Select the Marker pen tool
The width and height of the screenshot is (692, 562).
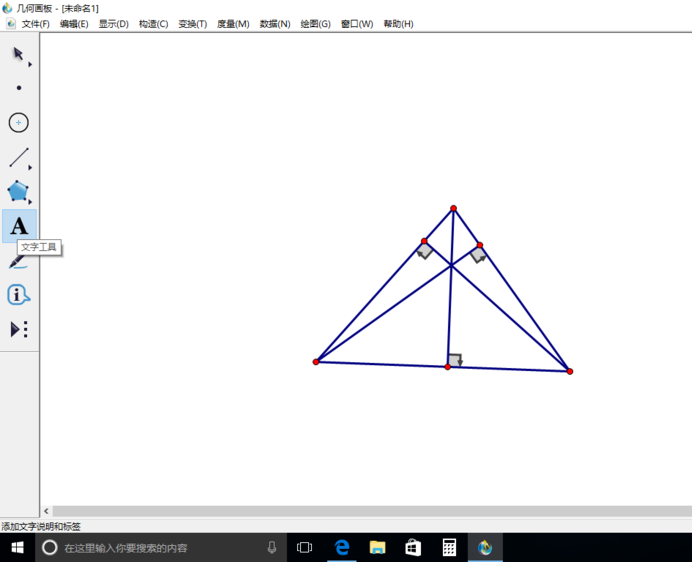click(x=17, y=262)
